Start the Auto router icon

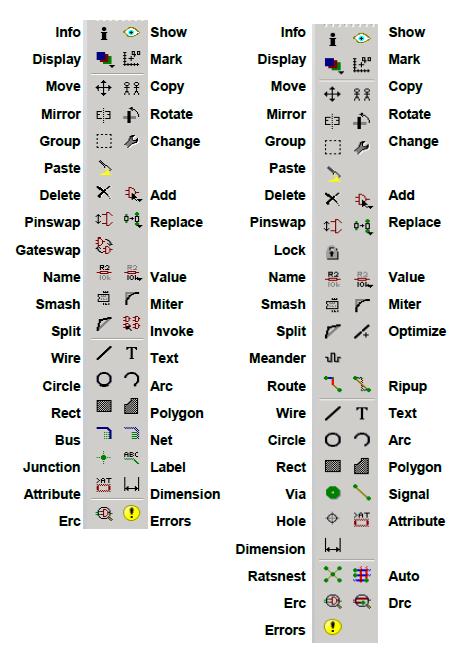[362, 574]
